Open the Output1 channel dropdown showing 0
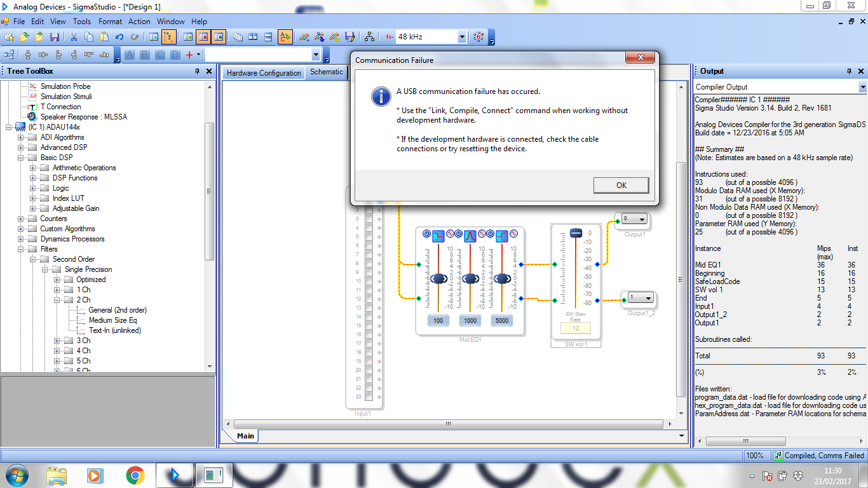Viewport: 868px width, 488px height. pos(634,219)
